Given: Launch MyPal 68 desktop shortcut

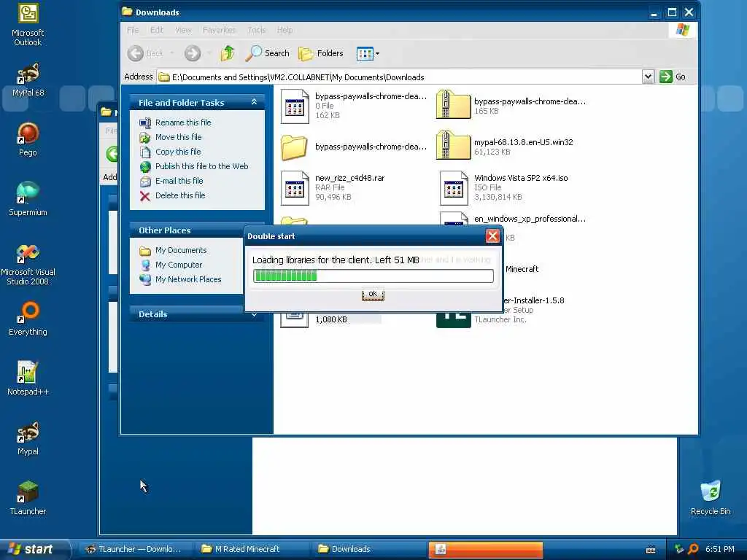Looking at the screenshot, I should point(28,80).
